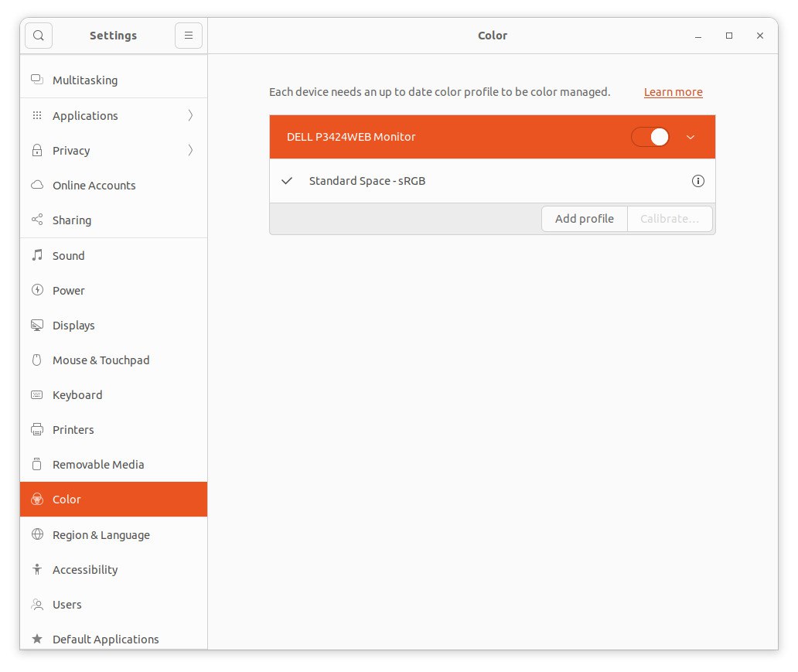The image size is (798, 672).
Task: Expand the Applications submenu chevron
Action: click(x=190, y=115)
